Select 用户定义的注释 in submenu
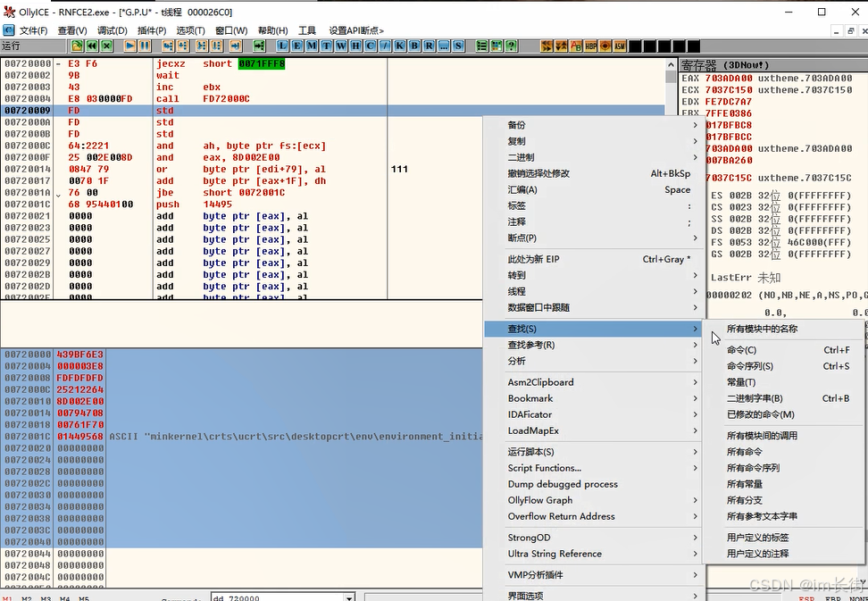 tap(783, 554)
